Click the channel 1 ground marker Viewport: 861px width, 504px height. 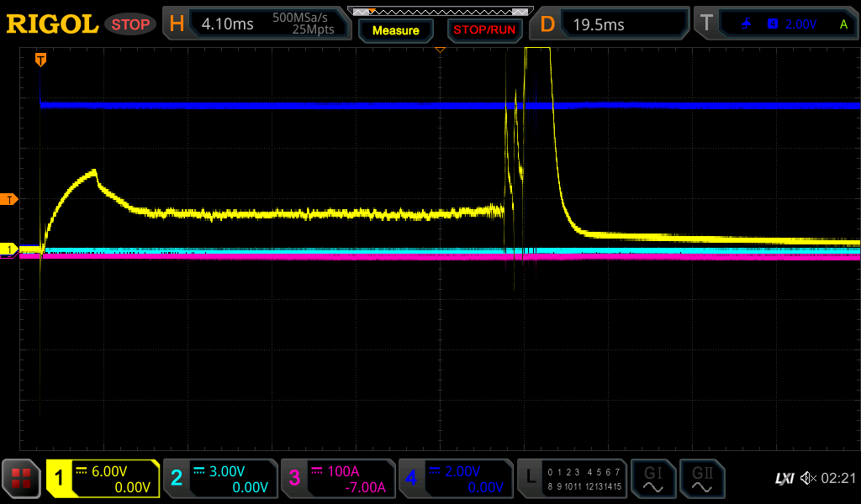click(10, 249)
